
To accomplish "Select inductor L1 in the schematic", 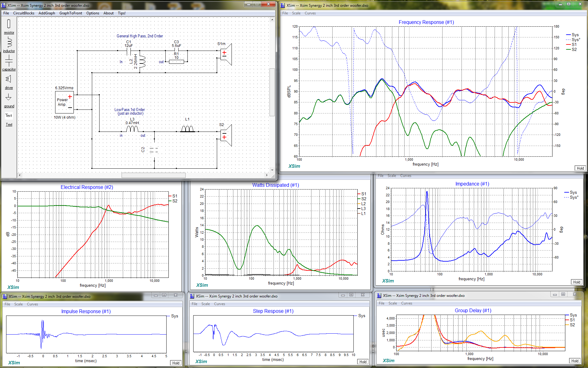I will 187,129.
